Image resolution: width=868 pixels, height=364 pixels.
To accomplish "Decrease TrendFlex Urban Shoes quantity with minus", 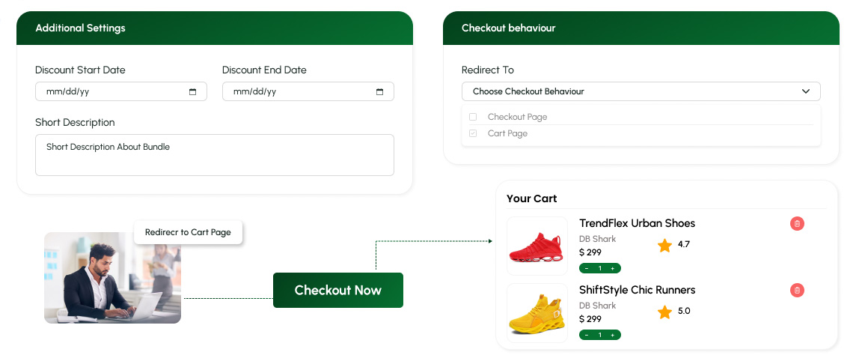I will click(587, 268).
